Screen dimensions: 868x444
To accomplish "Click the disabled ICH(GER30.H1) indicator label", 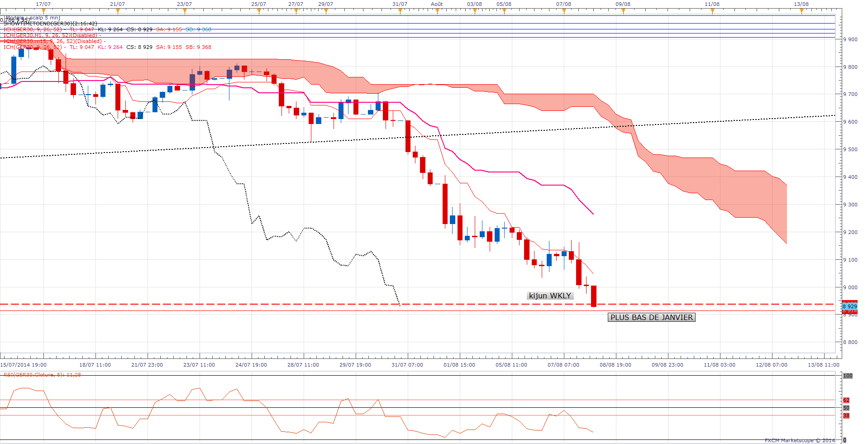I will (x=52, y=35).
